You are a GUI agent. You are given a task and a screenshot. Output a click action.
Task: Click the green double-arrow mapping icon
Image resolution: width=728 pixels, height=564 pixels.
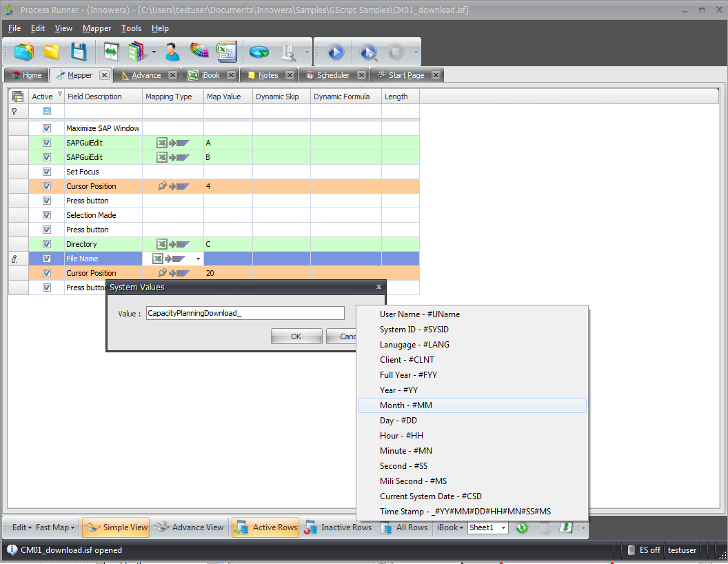click(x=111, y=52)
